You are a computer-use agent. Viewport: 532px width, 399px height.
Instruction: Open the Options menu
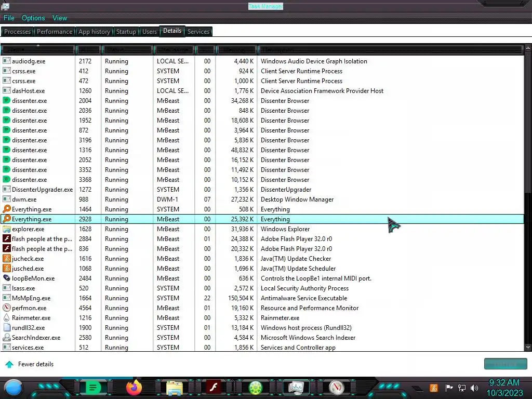[x=33, y=18]
